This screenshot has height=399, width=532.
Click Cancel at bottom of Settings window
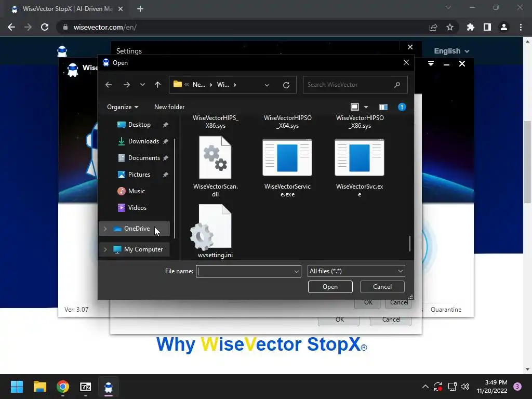(391, 320)
